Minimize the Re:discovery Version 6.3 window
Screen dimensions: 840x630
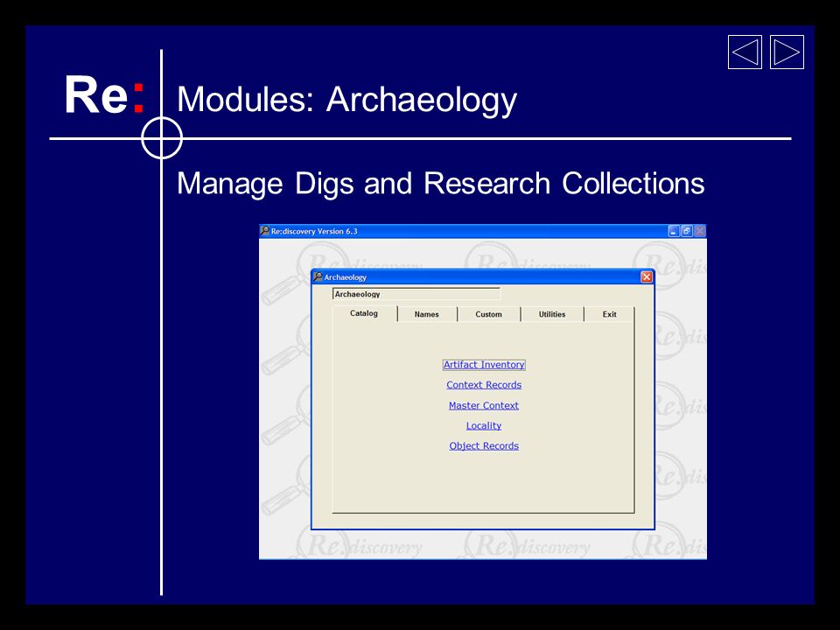coord(674,231)
